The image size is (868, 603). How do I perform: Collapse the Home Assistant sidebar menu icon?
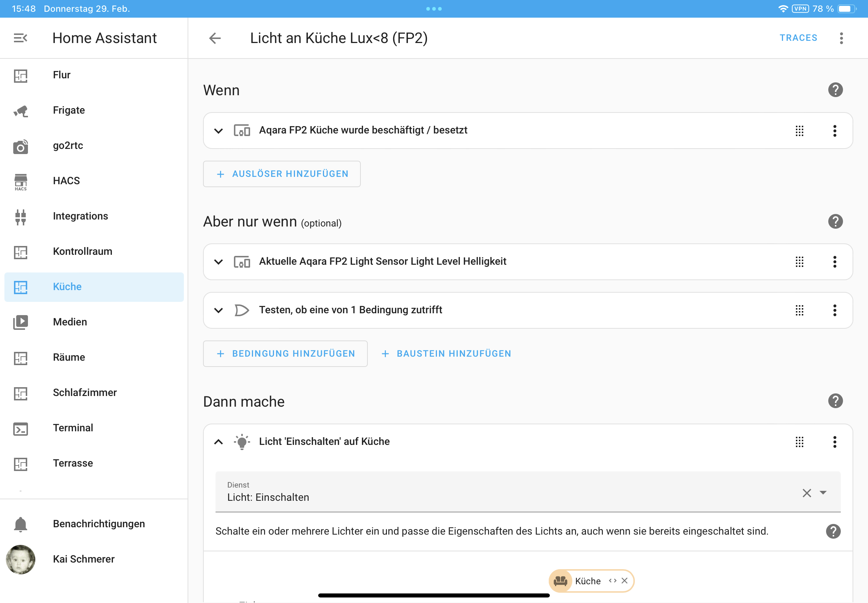[x=20, y=38]
